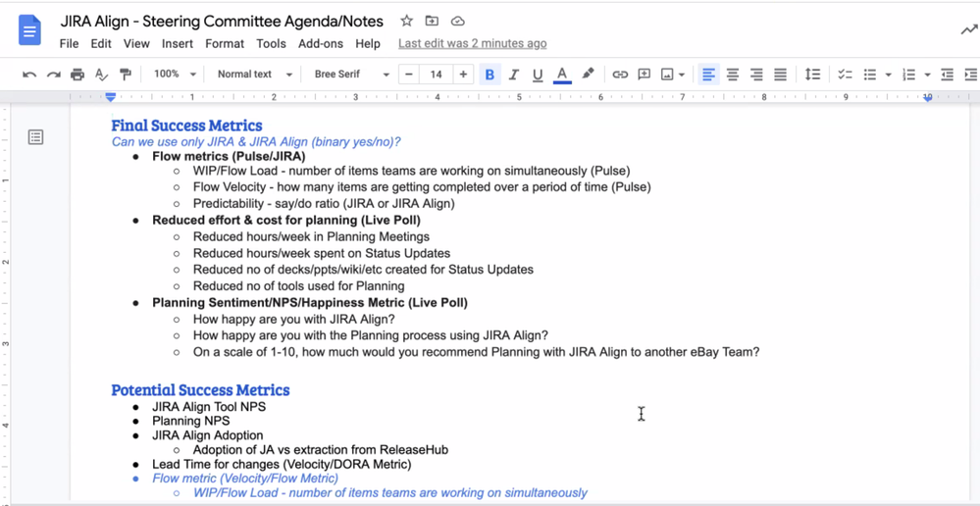The height and width of the screenshot is (506, 980).
Task: Add a comment
Action: (644, 75)
